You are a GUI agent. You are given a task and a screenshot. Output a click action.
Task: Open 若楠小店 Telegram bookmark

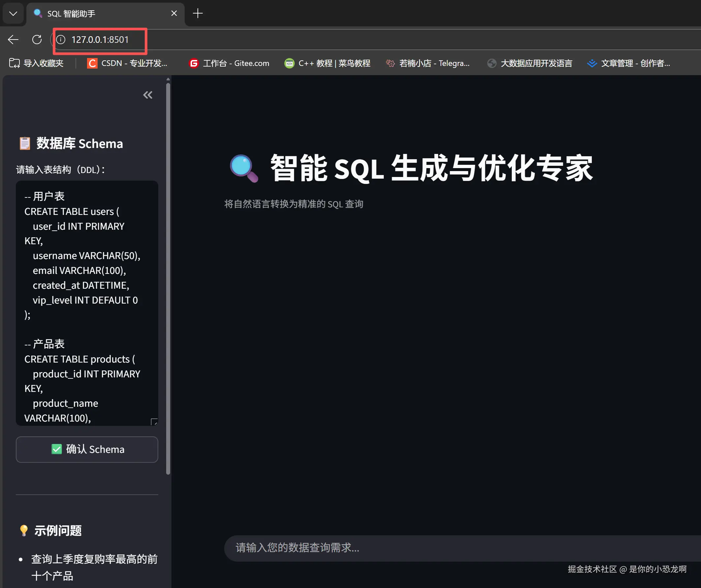pyautogui.click(x=428, y=63)
